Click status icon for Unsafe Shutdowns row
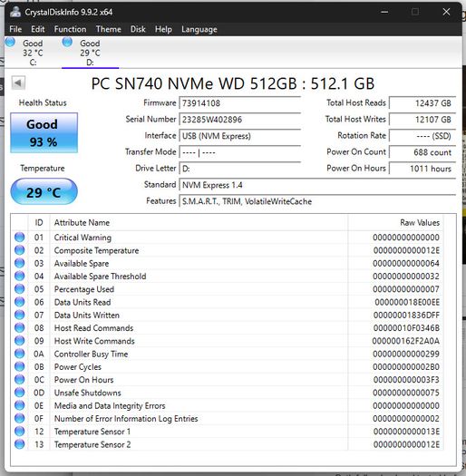This screenshot has width=466, height=476. (x=19, y=393)
